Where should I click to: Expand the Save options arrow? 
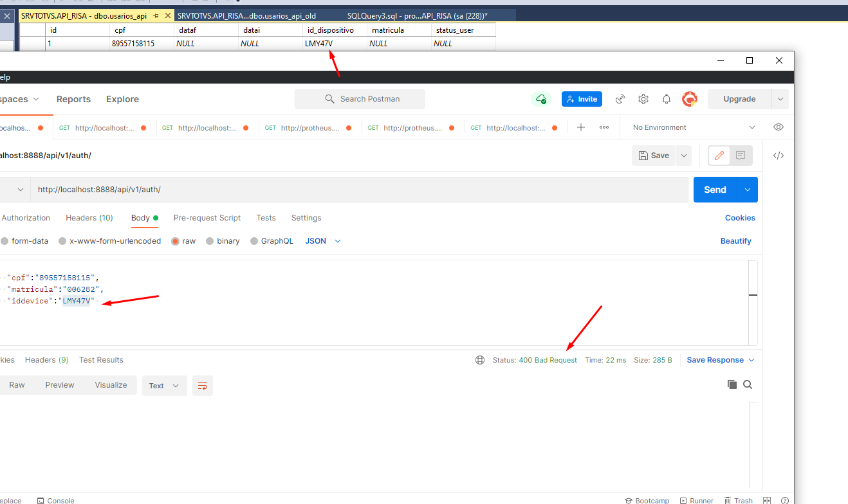683,156
